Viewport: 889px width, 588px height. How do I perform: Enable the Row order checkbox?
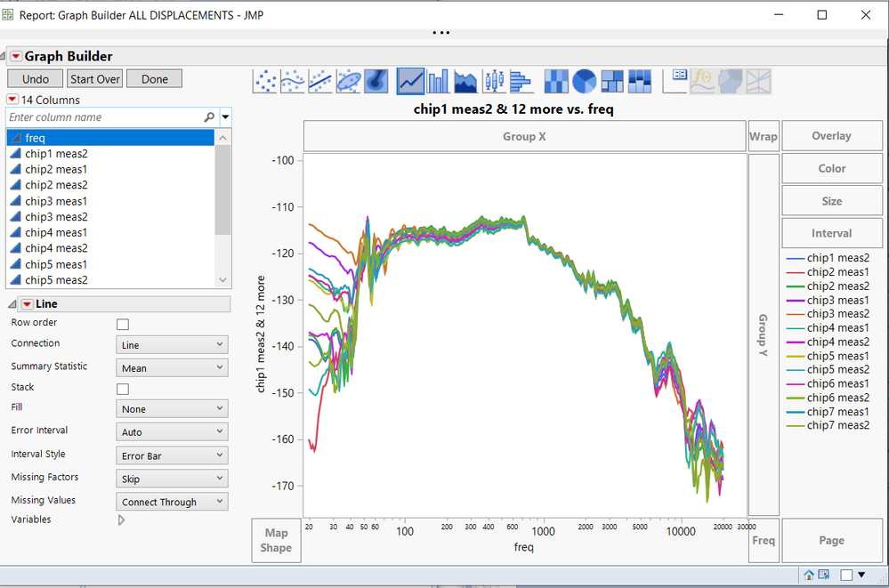pos(123,325)
